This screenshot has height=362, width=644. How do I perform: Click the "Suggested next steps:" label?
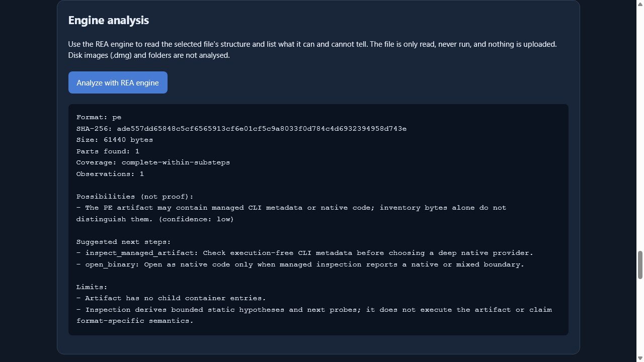point(124,242)
